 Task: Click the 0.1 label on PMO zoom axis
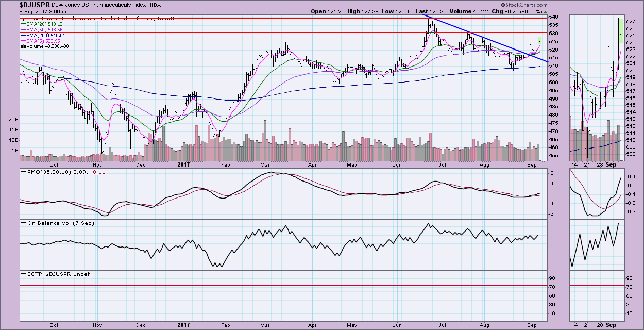633,176
